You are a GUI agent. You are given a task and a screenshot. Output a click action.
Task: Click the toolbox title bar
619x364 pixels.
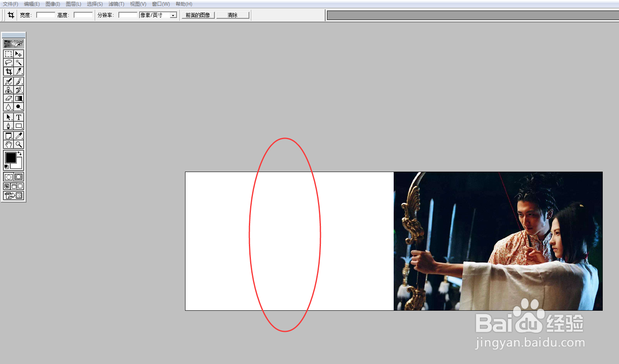click(13, 35)
